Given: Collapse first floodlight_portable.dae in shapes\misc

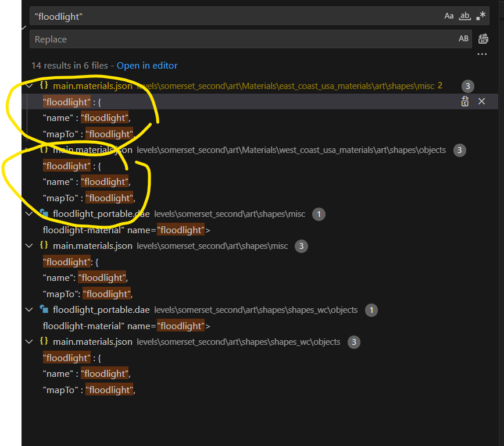Looking at the screenshot, I should coord(29,214).
